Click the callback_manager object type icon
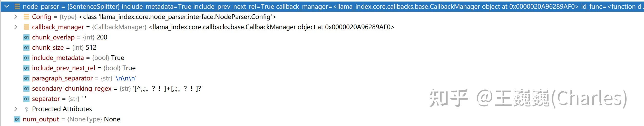Screen dimensions: 644x126 point(26,27)
